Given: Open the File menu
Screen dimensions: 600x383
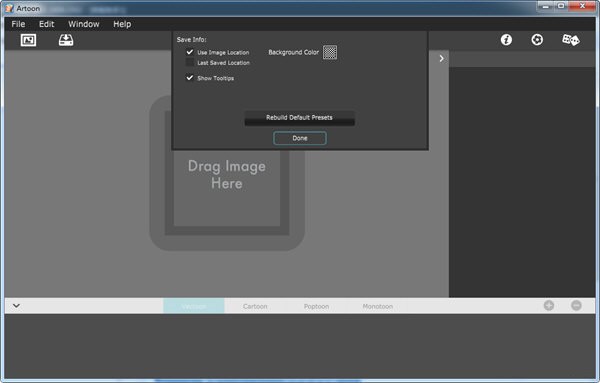Looking at the screenshot, I should (18, 24).
